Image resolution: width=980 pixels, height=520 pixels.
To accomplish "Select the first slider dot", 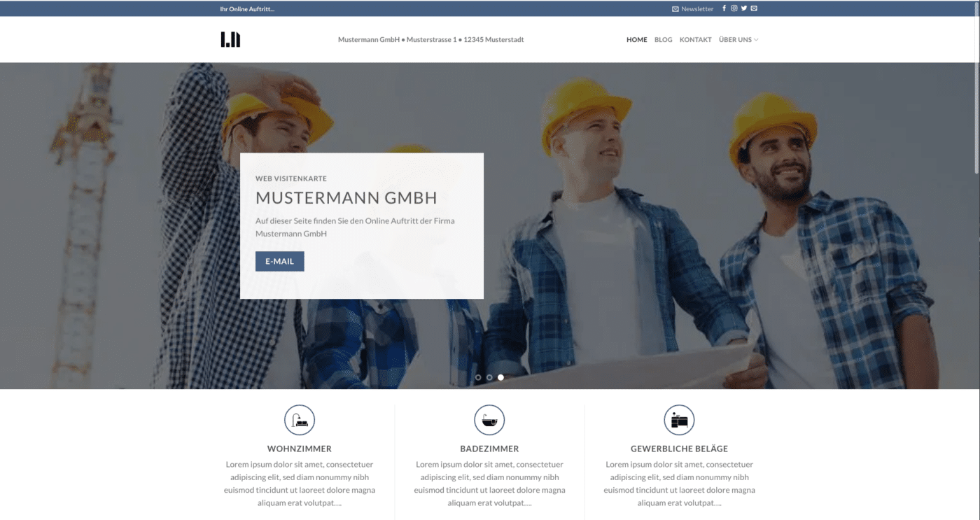I will [x=478, y=377].
